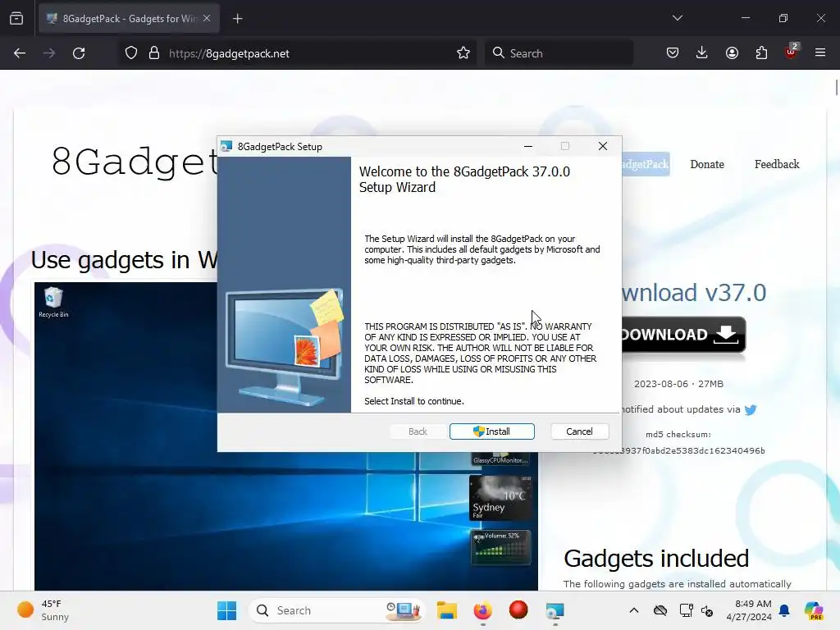
Task: Click the browser page vertical scrollbar
Action: pos(836,87)
